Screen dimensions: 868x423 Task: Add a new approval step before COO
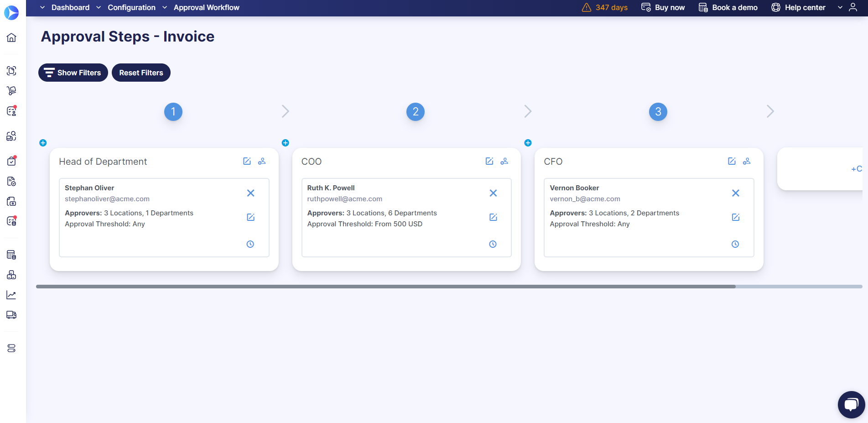(x=285, y=143)
